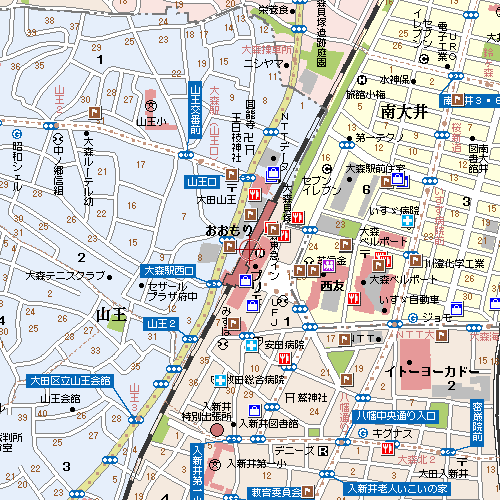Image resolution: width=500 pixels, height=500 pixels.
Task: Click the parking flag icon near 山王小
Action: (x=95, y=113)
